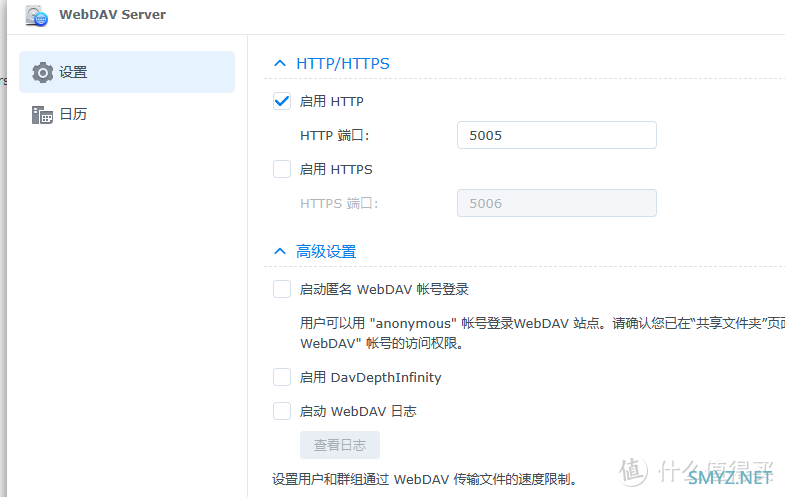Click the 高级设置 section heading
This screenshot has height=497, width=785.
coord(326,251)
